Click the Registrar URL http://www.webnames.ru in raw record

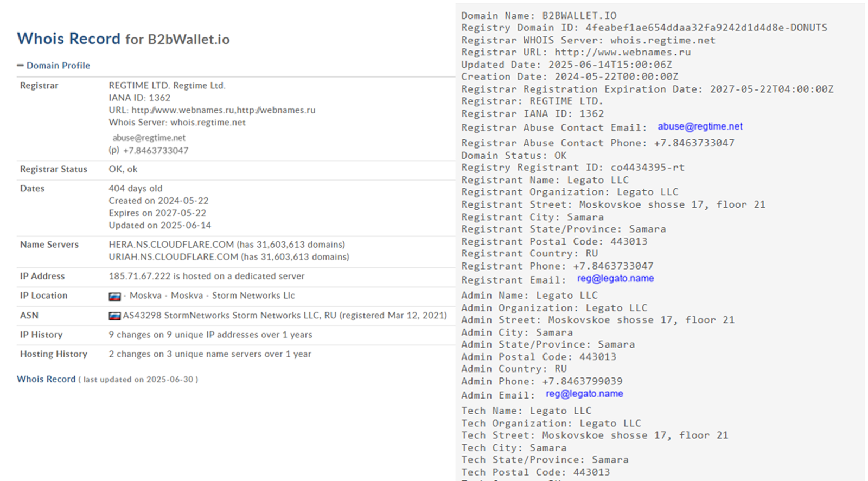622,53
